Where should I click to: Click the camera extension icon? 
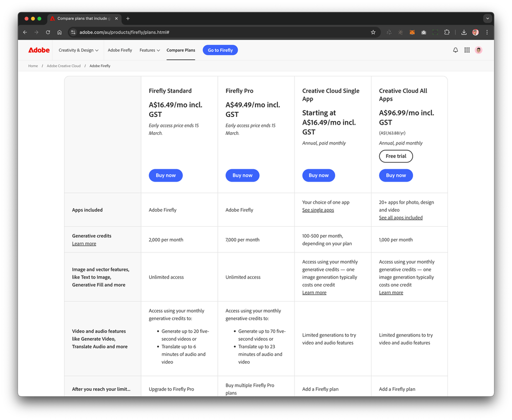pyautogui.click(x=423, y=32)
